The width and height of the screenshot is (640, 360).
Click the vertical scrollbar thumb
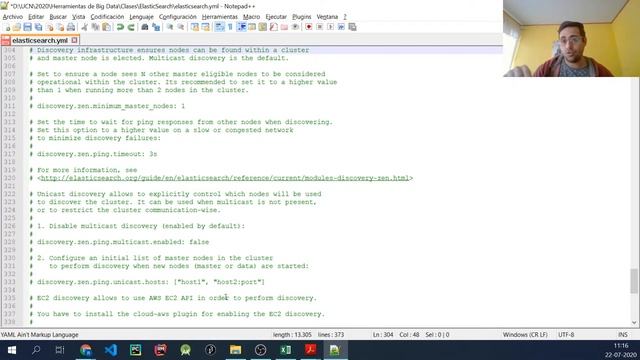[634, 281]
